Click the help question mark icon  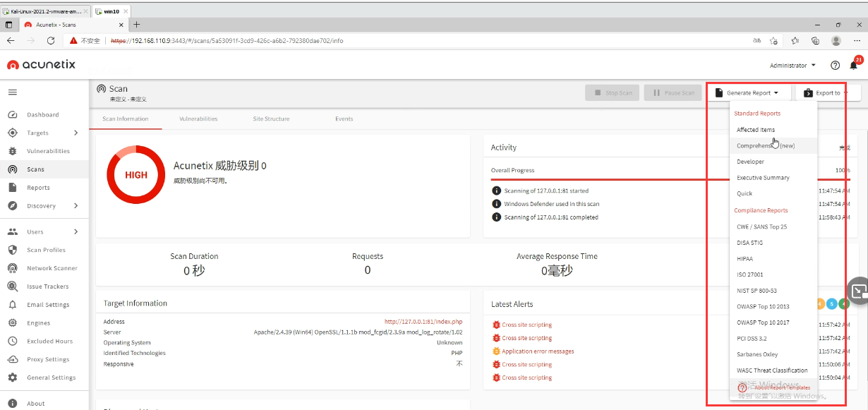point(836,65)
